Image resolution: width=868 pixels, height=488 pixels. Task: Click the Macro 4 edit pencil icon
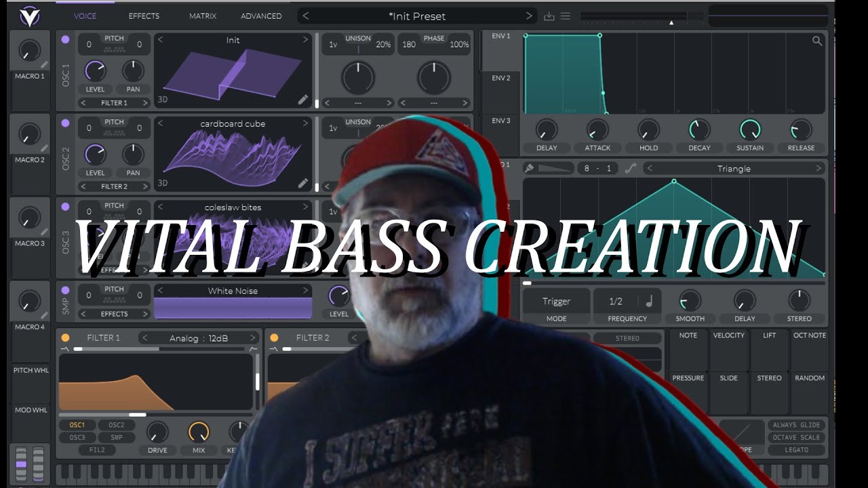[x=44, y=315]
